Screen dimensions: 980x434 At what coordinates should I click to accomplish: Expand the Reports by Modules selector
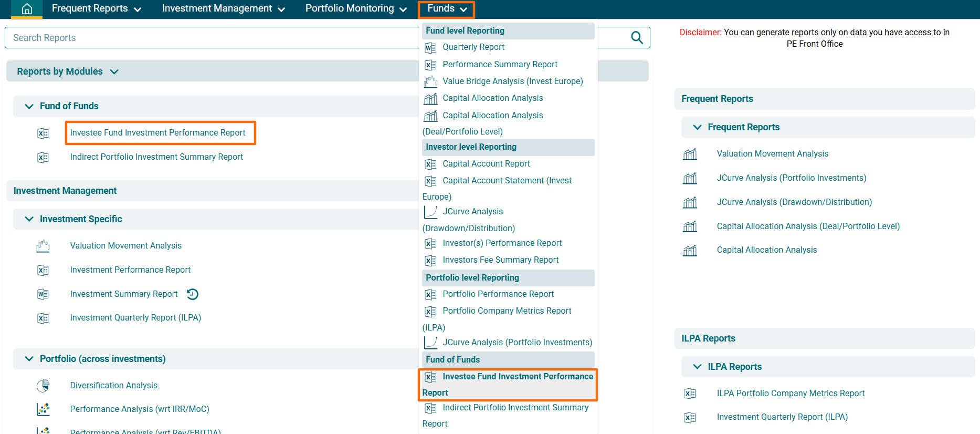click(x=68, y=71)
